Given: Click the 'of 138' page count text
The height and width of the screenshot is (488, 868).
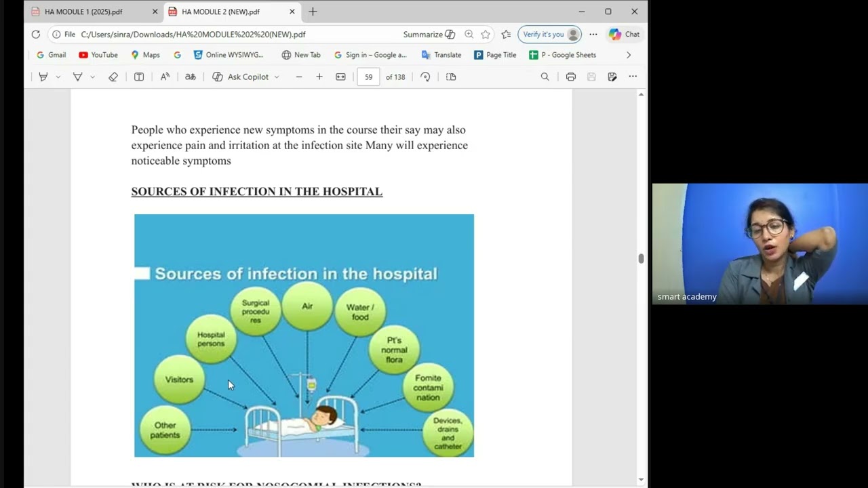Looking at the screenshot, I should [395, 77].
